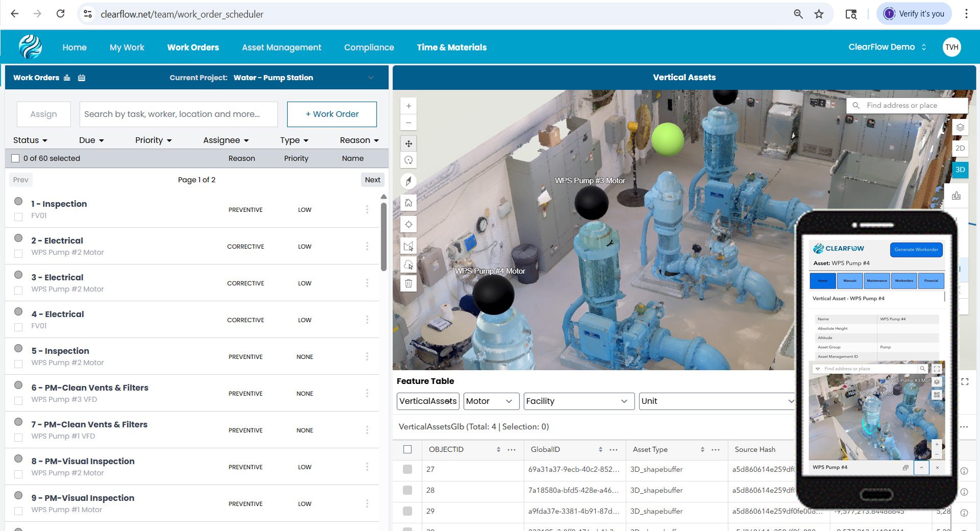This screenshot has width=980, height=531.
Task: Switch to Manuals tab in phone mockup
Action: tap(850, 281)
